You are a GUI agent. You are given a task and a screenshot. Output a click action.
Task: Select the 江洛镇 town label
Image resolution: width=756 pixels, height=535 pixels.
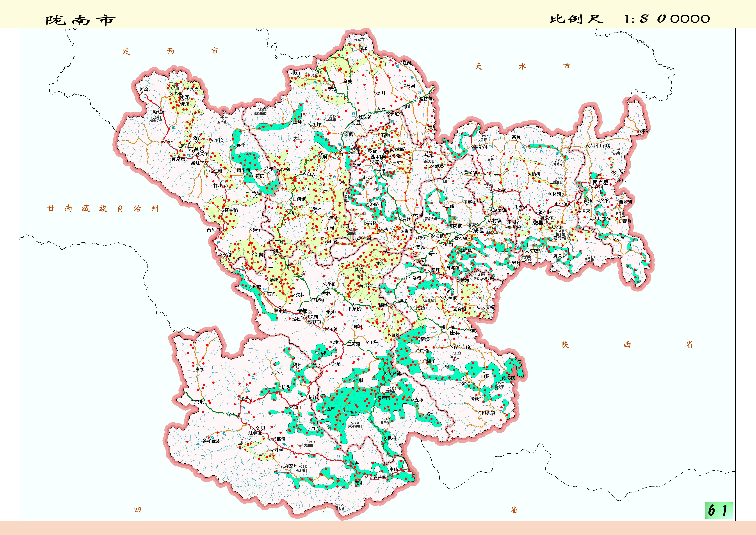tap(500, 190)
